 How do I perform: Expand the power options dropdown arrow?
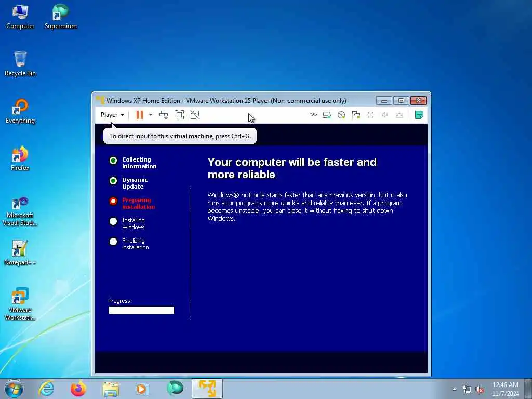point(151,115)
